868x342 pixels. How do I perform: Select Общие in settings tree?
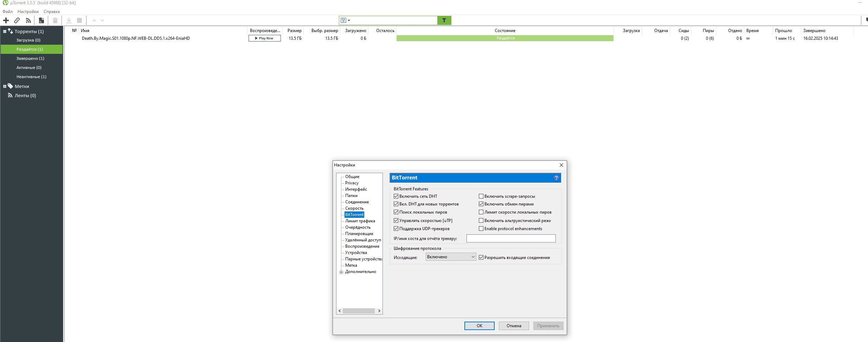(x=352, y=177)
